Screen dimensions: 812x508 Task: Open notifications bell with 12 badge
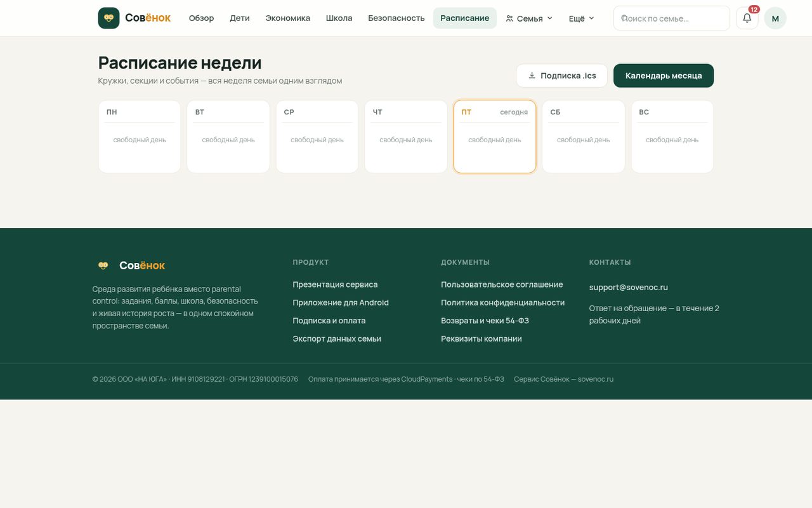point(747,18)
